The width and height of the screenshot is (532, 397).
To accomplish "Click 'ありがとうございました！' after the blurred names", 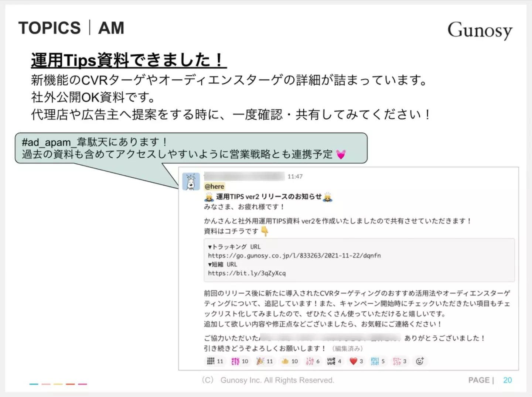I will (445, 338).
